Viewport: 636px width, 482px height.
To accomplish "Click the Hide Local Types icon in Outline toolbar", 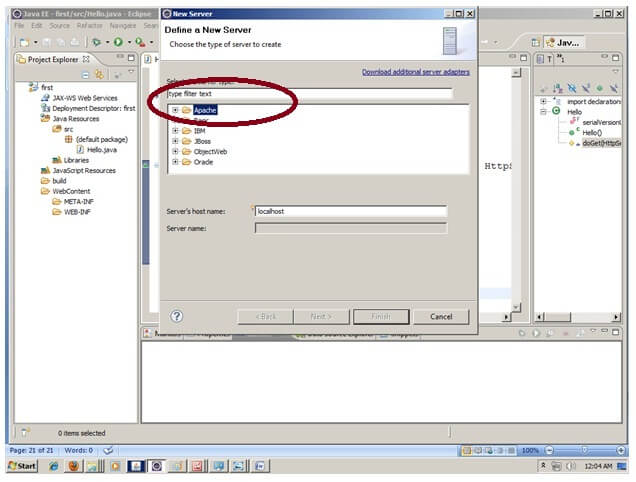I will point(614,88).
